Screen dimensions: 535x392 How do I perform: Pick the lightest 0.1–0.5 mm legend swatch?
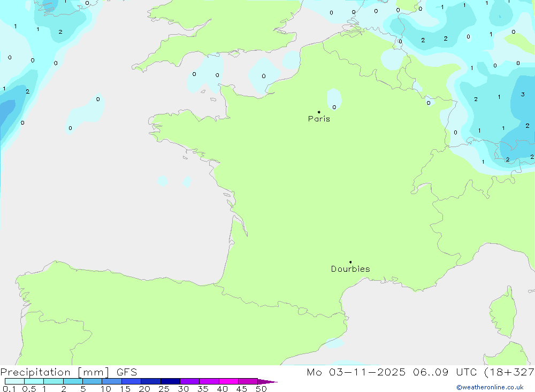click(x=14, y=381)
